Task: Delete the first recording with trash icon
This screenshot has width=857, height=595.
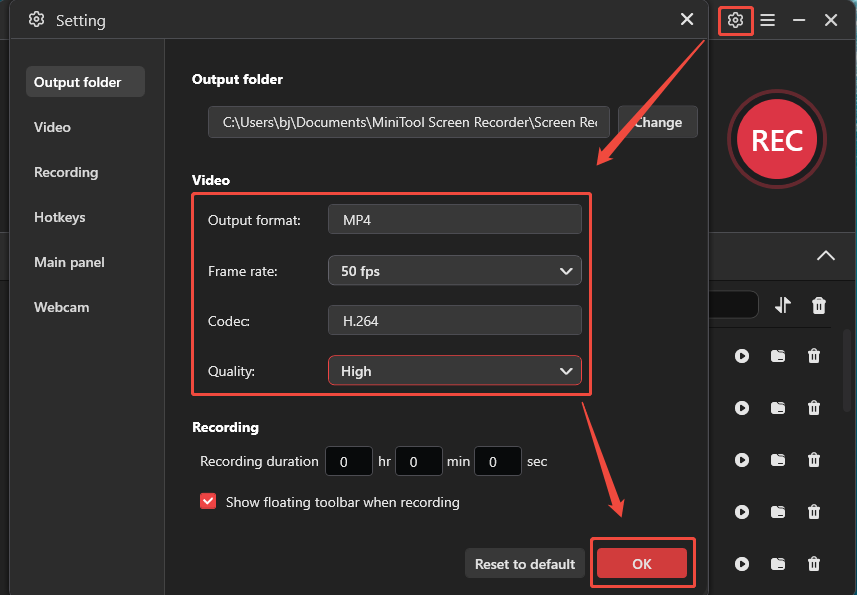Action: coord(814,355)
